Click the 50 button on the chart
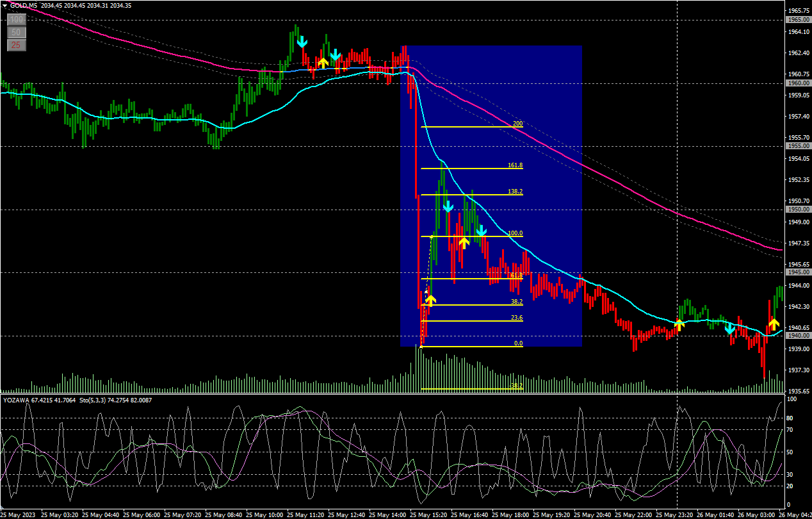 pyautogui.click(x=17, y=32)
